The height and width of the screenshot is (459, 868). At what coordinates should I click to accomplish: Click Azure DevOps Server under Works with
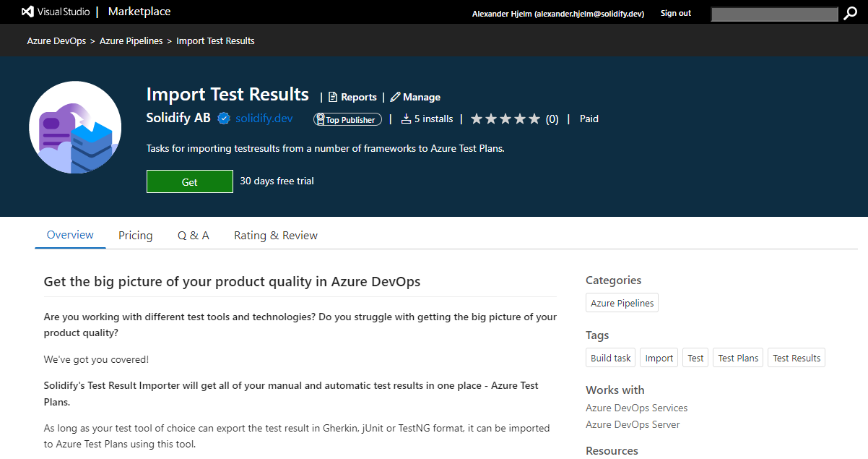coord(633,424)
